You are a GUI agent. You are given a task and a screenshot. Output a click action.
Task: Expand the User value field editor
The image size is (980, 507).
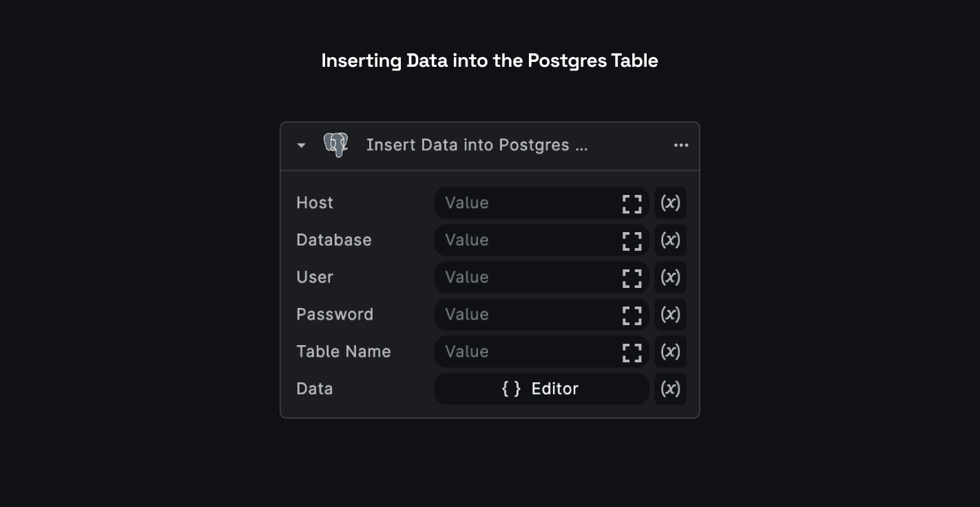tap(632, 278)
